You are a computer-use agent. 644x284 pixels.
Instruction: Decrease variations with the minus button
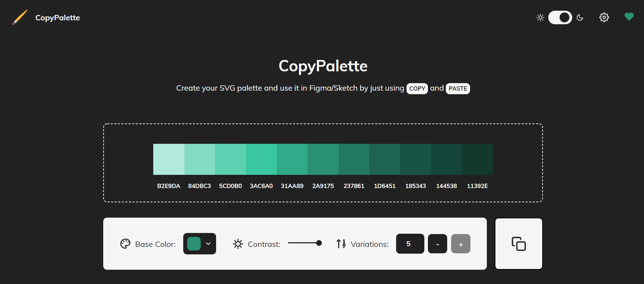(x=438, y=244)
